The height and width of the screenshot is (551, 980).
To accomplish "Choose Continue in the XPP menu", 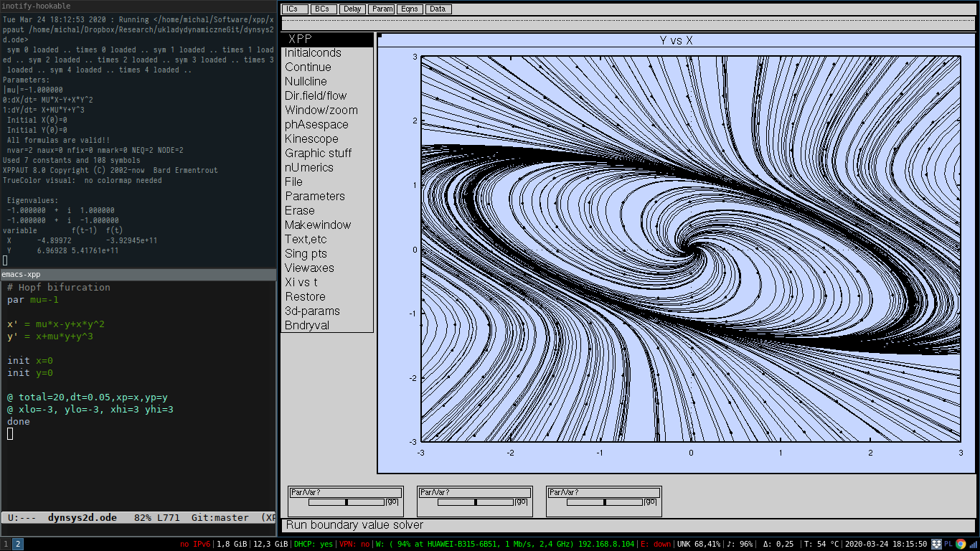I will (327, 67).
